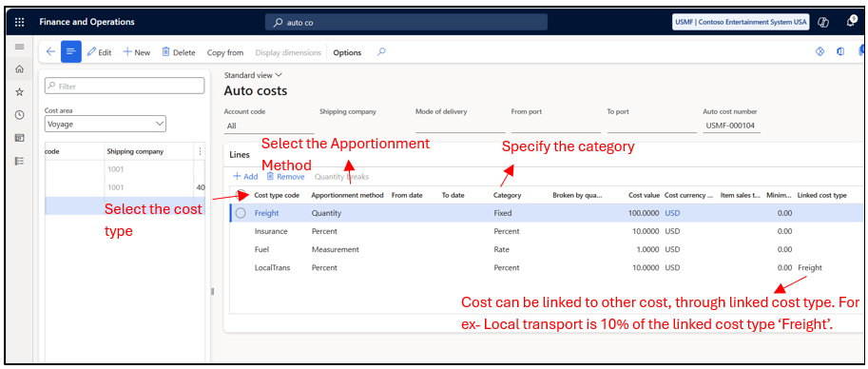
Task: Open notifications bell
Action: [x=851, y=22]
